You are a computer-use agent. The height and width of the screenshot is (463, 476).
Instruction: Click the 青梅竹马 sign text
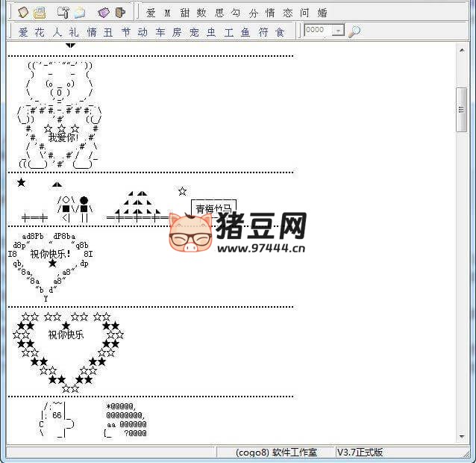click(x=213, y=208)
